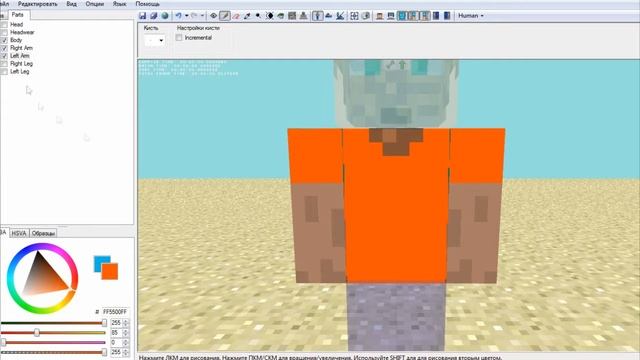Click the alpha channel slider handle

(x=104, y=352)
